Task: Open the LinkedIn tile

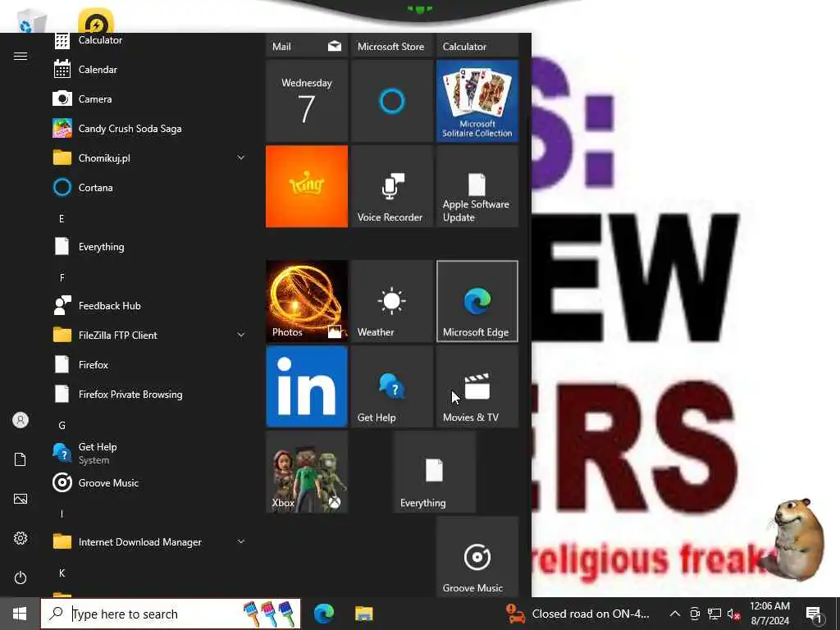Action: point(307,386)
